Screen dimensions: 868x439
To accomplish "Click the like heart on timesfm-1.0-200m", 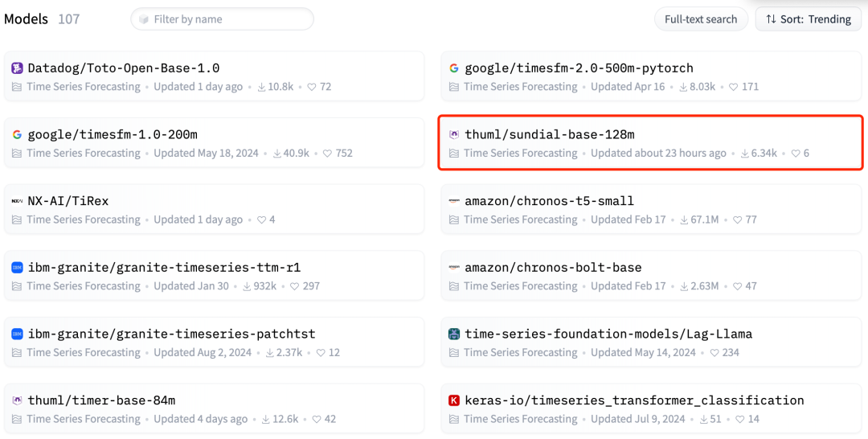I will [327, 154].
